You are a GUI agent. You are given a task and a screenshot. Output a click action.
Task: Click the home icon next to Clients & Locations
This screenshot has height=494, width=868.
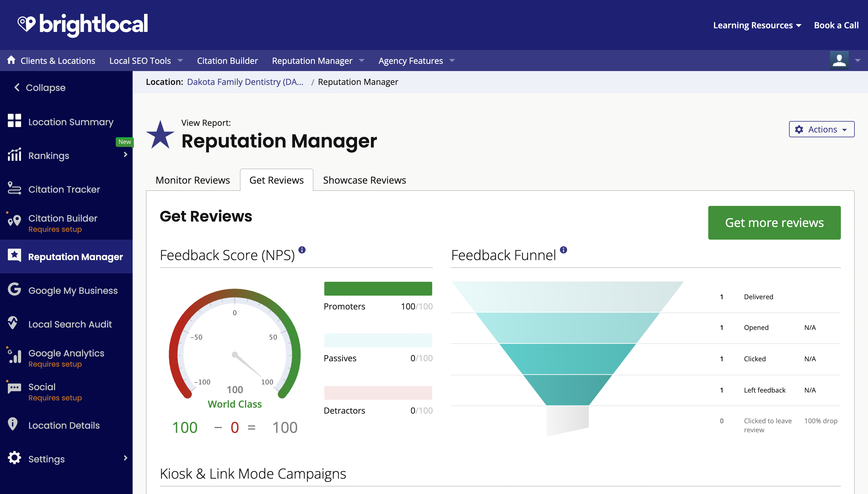coord(11,60)
